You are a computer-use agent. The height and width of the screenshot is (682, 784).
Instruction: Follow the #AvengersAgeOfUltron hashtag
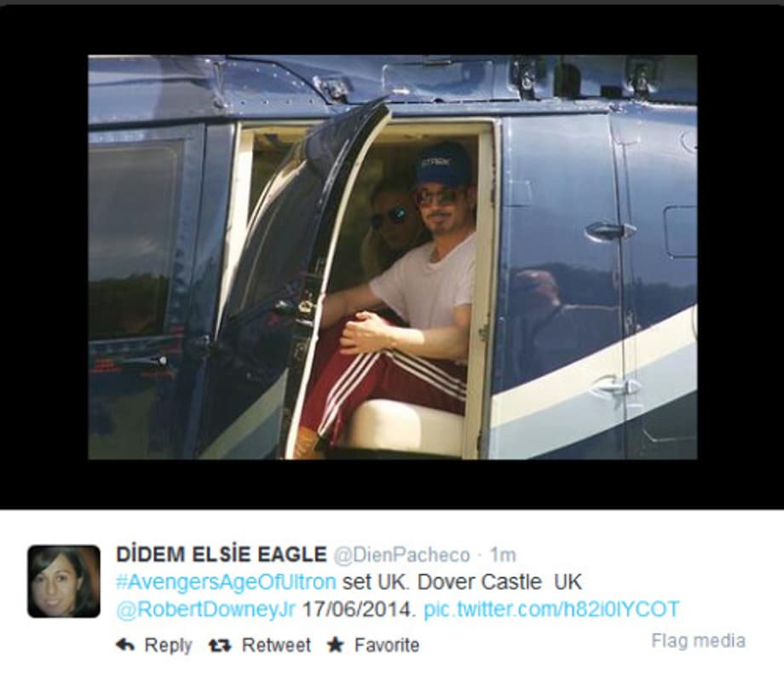(226, 582)
